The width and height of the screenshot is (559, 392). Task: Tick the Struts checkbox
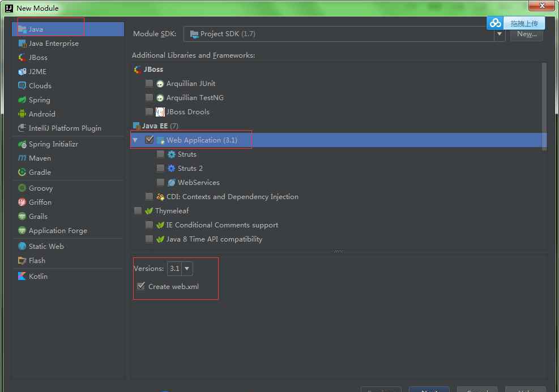160,154
